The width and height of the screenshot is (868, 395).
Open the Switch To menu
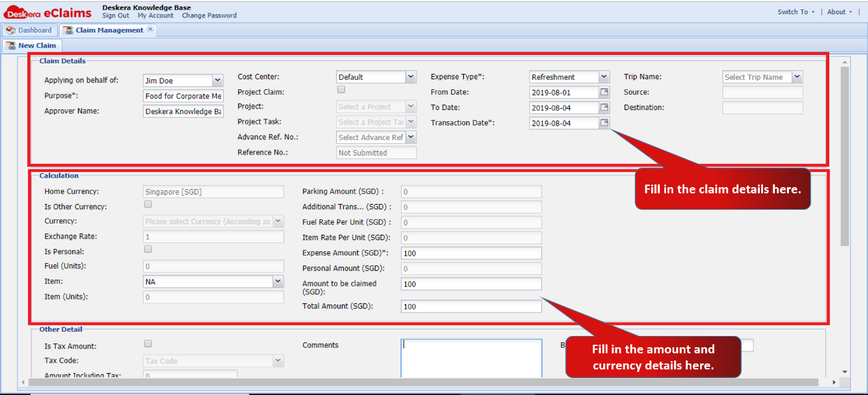coord(796,12)
